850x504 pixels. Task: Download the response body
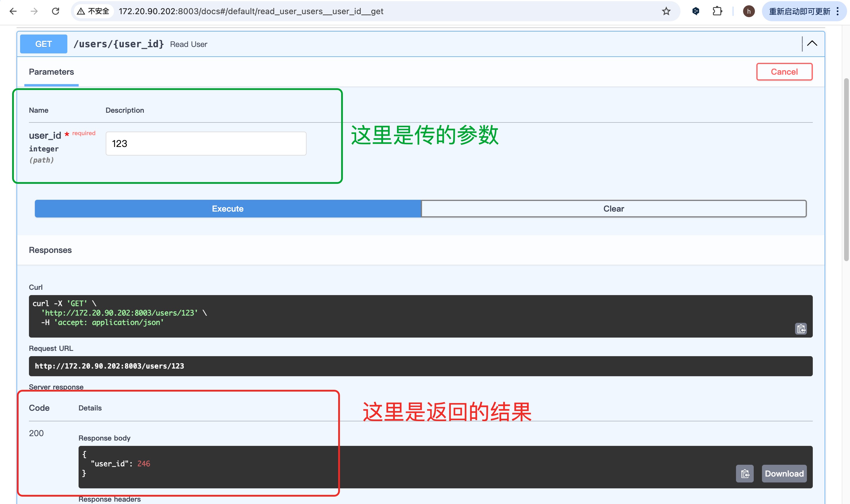(784, 473)
